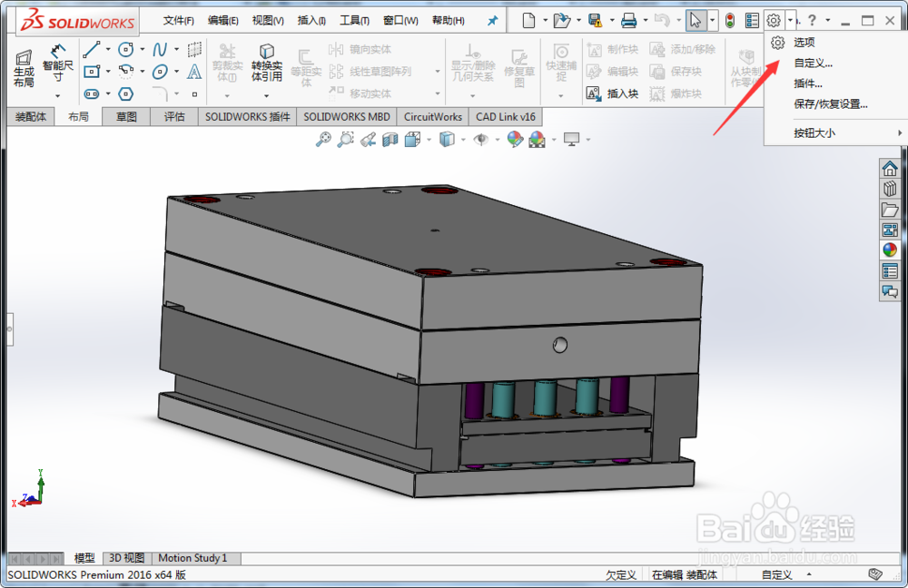Click the Edit Appearance color ball icon
Image resolution: width=908 pixels, height=588 pixels.
(515, 139)
